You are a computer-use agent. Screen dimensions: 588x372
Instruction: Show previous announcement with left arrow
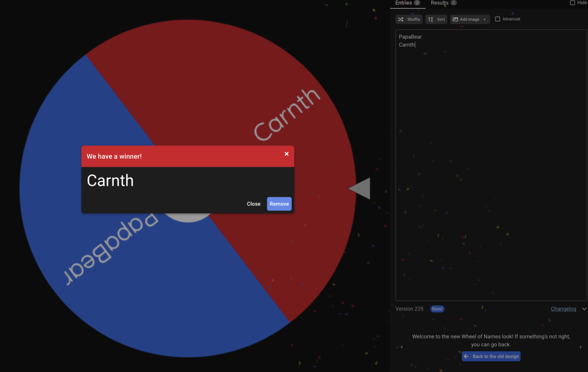click(401, 347)
